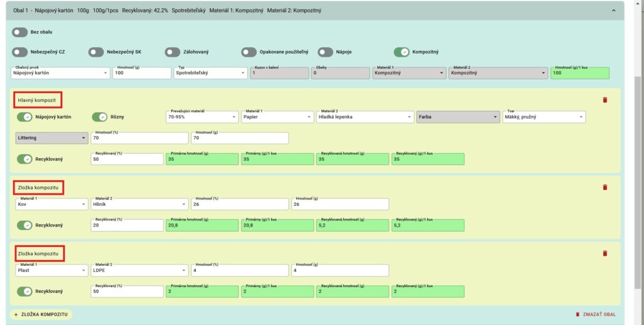Open the Tvar dropdown showing Mäkký, pružný
This screenshot has height=325, width=644.
tap(544, 117)
